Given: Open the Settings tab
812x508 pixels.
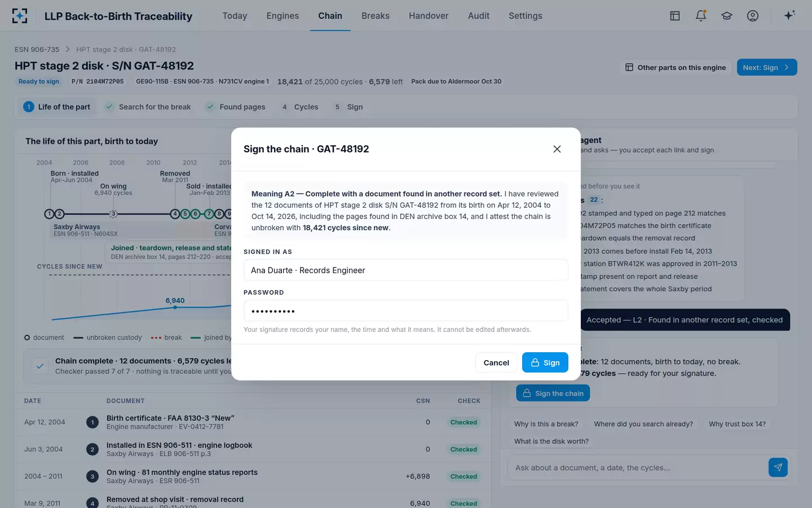Looking at the screenshot, I should (526, 16).
